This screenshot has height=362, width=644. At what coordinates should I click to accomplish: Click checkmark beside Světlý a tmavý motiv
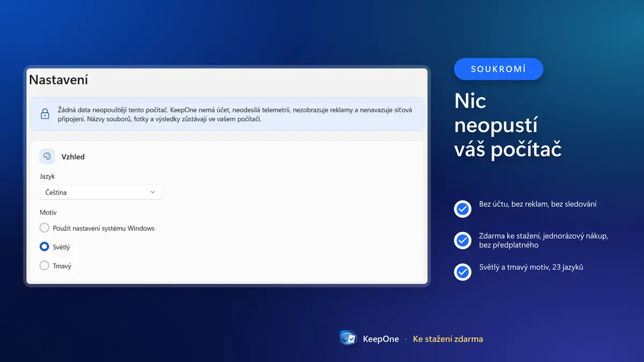click(462, 272)
